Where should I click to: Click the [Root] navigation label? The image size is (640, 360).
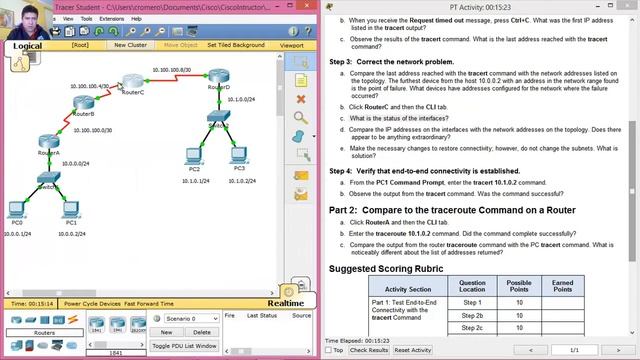point(80,45)
